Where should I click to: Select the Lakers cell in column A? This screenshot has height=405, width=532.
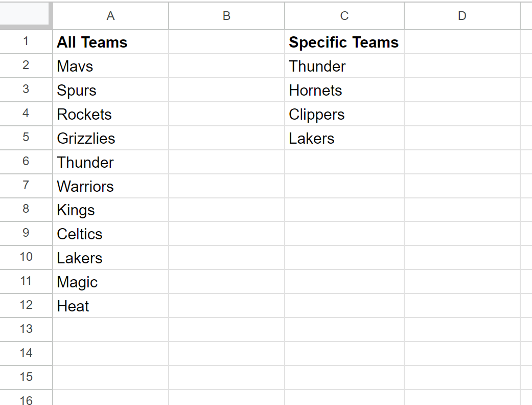tap(110, 258)
